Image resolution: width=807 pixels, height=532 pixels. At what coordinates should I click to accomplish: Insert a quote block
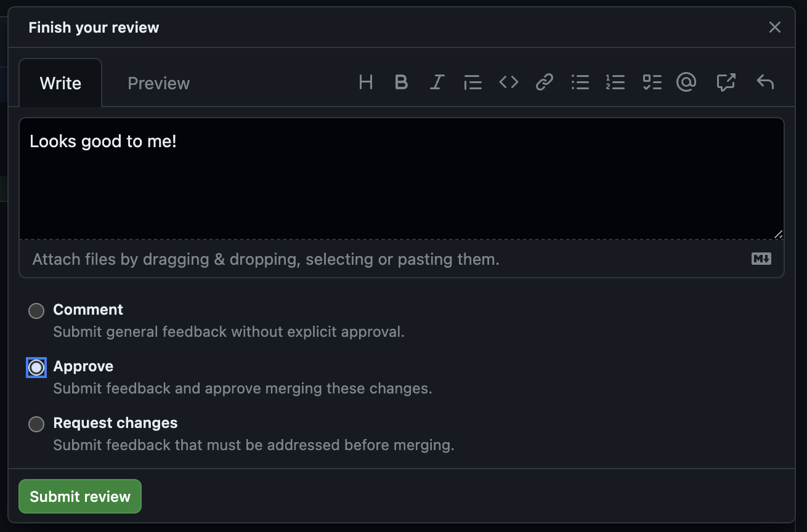(x=472, y=82)
